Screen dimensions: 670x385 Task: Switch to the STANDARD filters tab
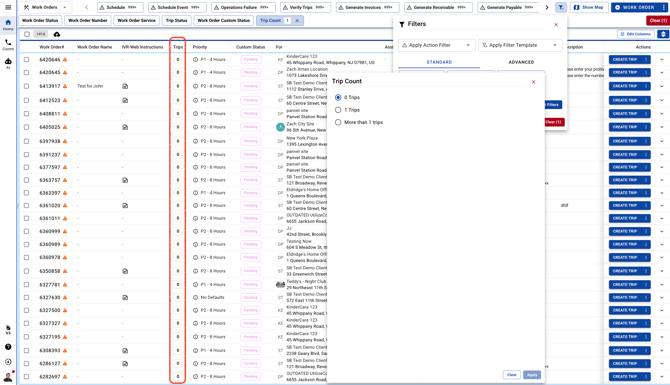(439, 62)
